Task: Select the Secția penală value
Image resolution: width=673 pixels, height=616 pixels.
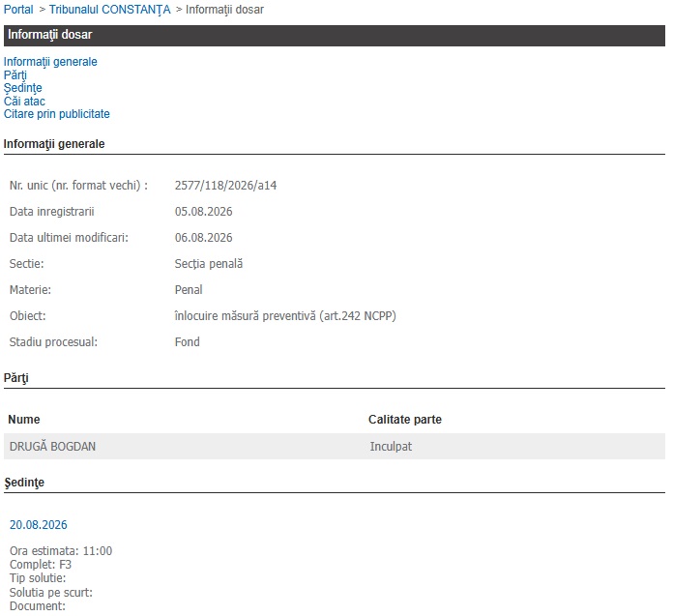Action: click(209, 264)
